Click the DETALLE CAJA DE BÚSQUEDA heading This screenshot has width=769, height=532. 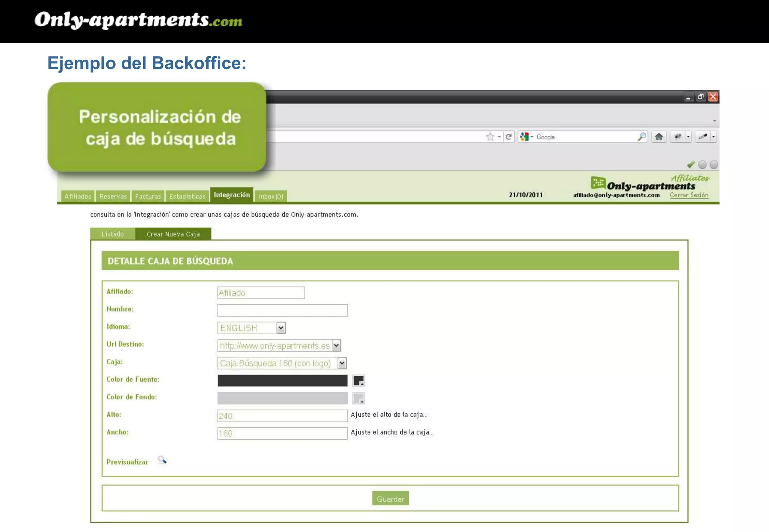pos(170,261)
